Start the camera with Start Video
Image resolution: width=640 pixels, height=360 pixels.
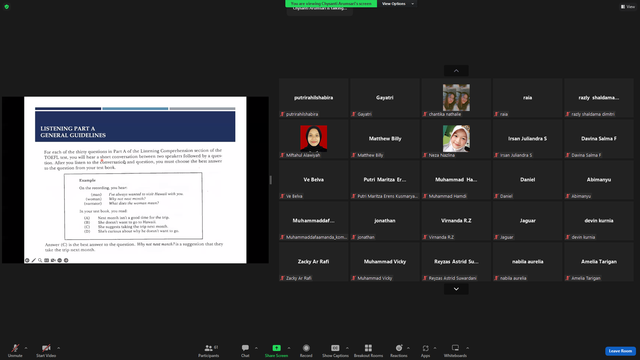point(46,350)
